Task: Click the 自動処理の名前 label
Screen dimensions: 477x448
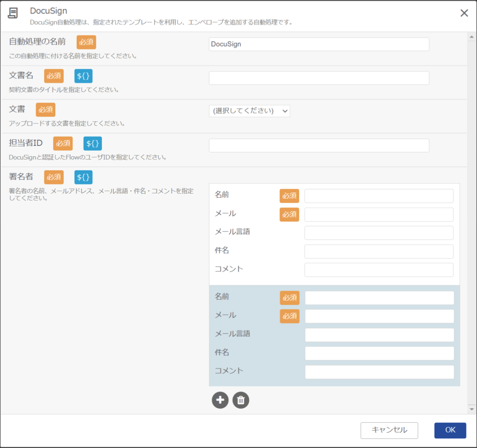Action: pos(37,42)
